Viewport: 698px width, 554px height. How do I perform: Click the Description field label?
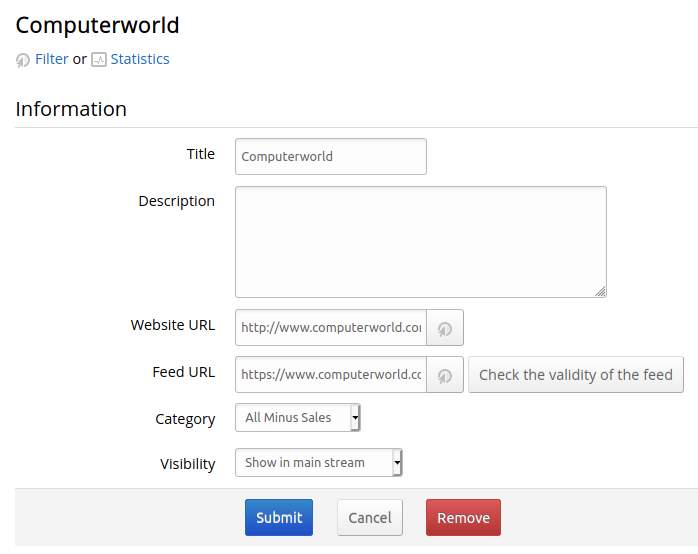[177, 201]
